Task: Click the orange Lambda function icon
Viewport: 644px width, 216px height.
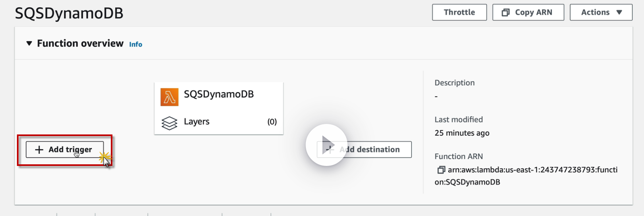Action: [169, 97]
